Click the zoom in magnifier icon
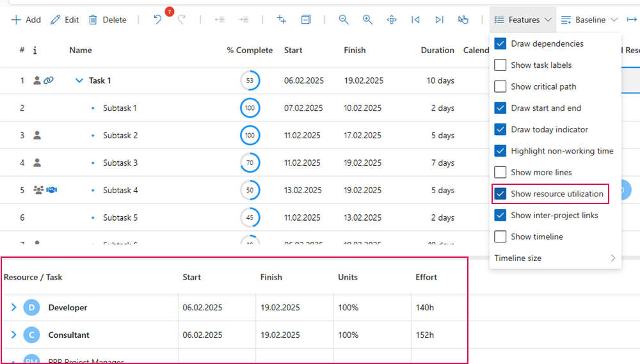 tap(367, 20)
